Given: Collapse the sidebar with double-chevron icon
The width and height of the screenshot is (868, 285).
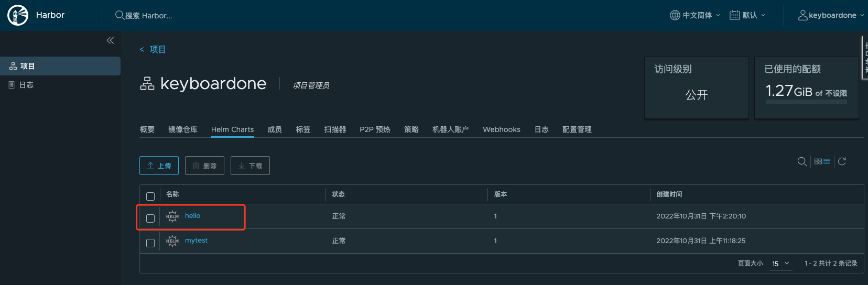Looking at the screenshot, I should [x=110, y=40].
